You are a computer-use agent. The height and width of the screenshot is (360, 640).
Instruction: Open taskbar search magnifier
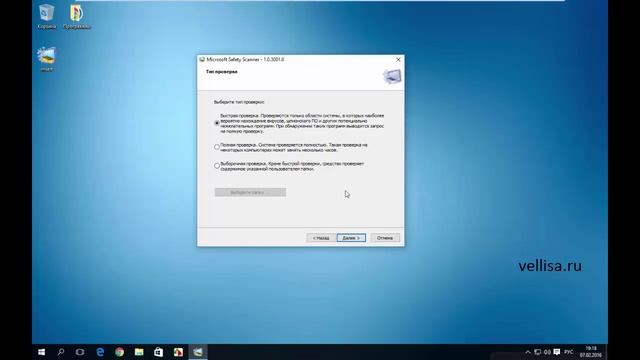61,352
